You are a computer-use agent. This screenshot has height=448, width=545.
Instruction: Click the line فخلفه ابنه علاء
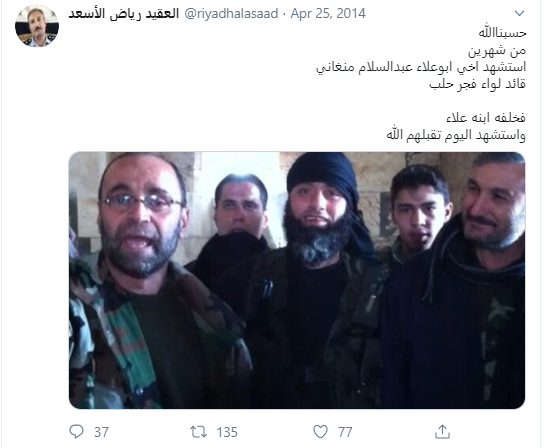tap(486, 118)
